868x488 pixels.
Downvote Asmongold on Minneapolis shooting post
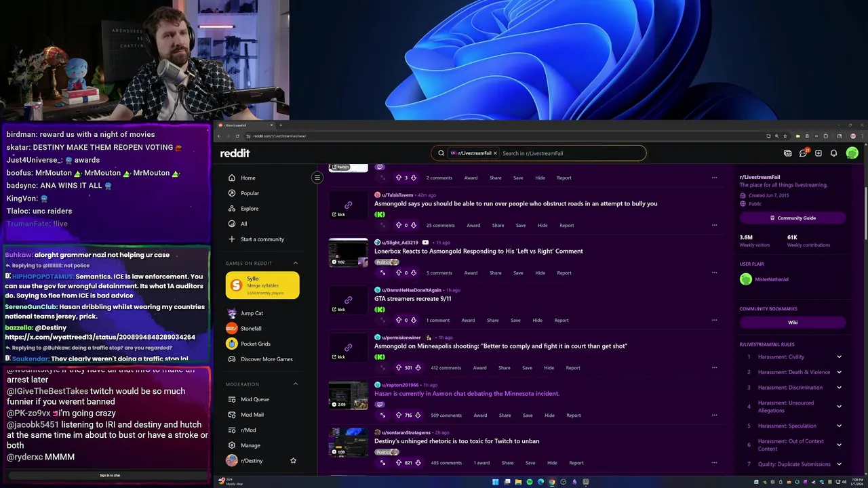pos(418,368)
